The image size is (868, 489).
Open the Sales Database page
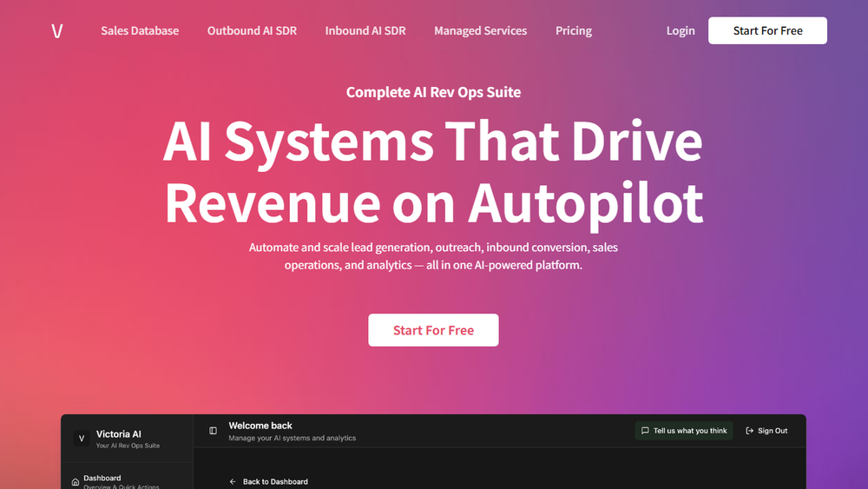point(140,31)
